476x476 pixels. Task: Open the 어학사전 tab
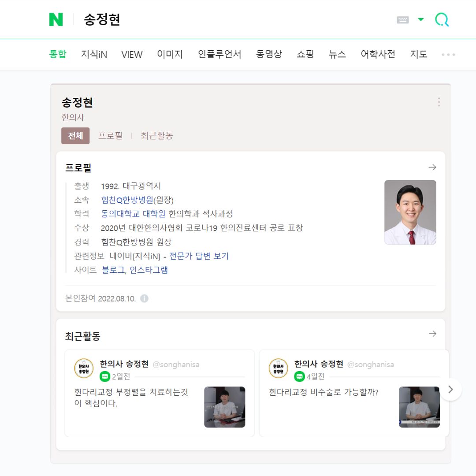pyautogui.click(x=378, y=54)
